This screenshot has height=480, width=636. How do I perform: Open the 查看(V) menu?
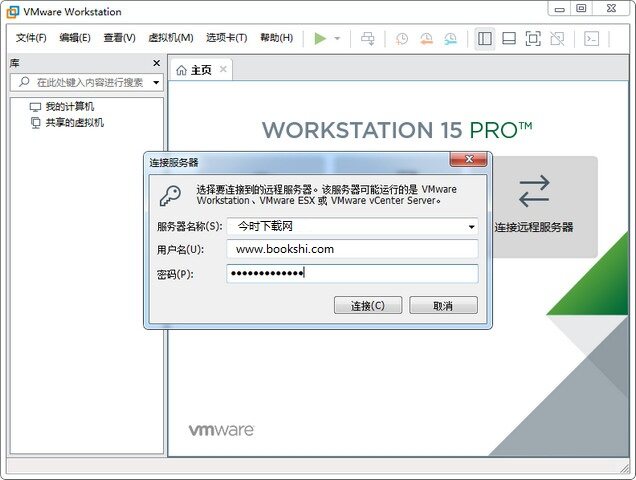(119, 38)
